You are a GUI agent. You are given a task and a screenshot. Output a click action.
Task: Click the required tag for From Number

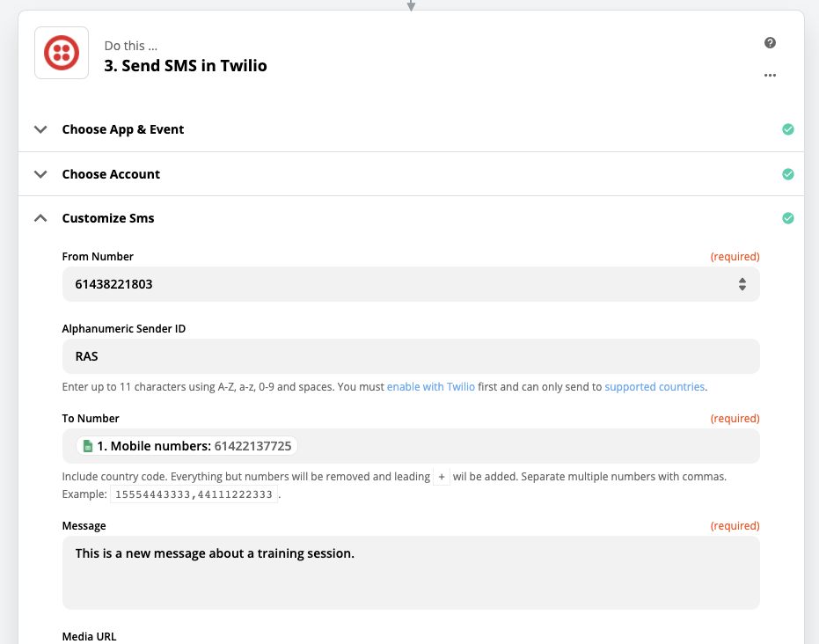click(x=735, y=256)
